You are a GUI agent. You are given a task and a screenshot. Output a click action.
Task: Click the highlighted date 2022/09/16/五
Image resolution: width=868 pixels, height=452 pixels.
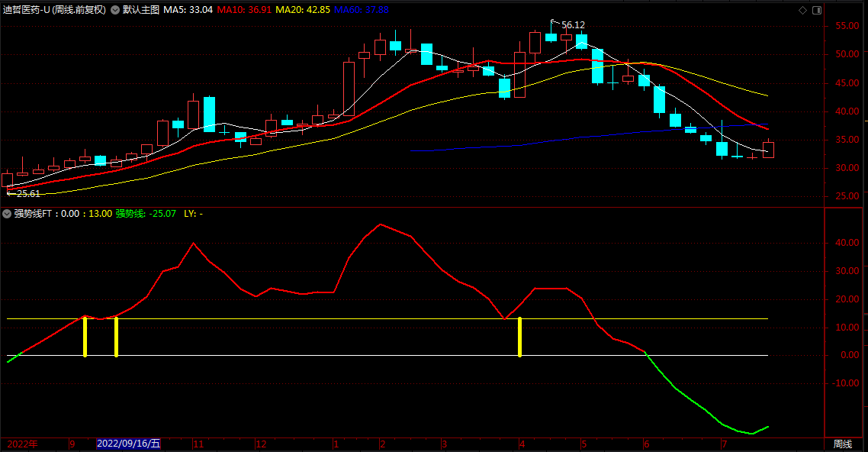coord(128,444)
